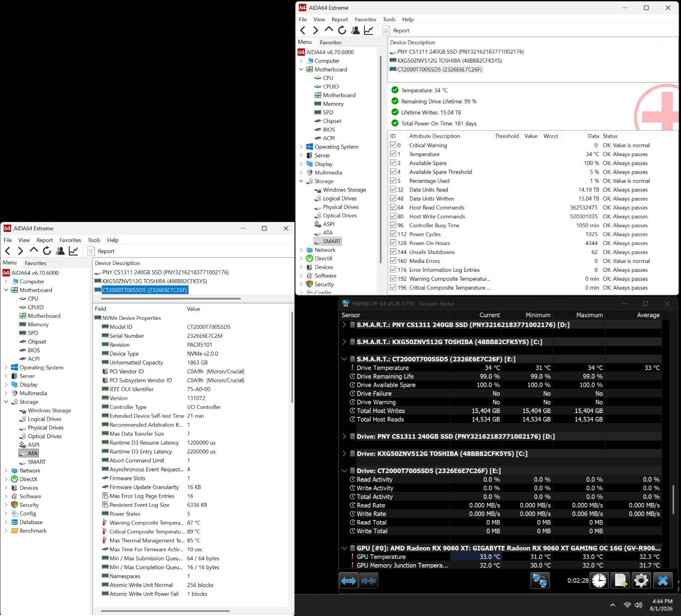
Task: Uncheck Host Write Commands checkbox
Action: 393,217
